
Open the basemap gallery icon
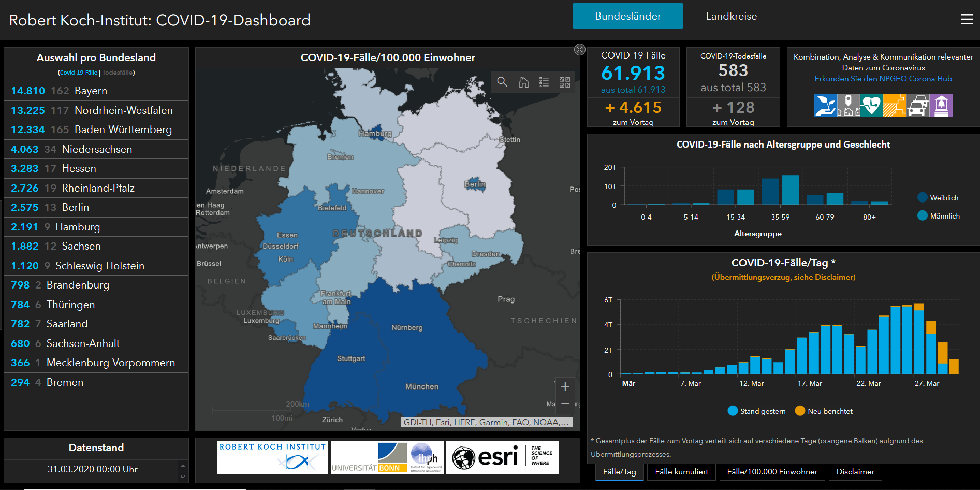[565, 82]
